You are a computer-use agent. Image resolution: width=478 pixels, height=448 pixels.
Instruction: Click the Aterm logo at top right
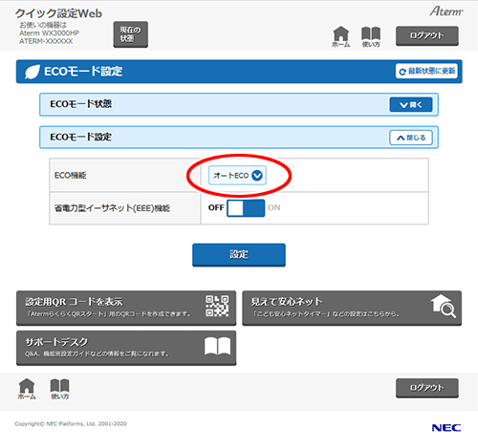click(x=446, y=11)
